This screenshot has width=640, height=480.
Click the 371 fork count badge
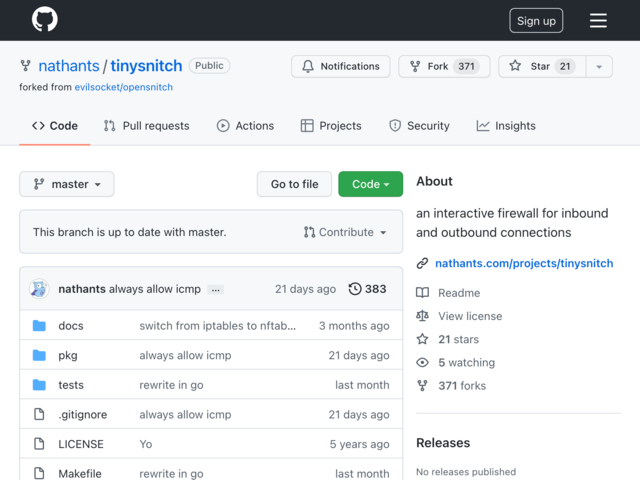coord(466,66)
